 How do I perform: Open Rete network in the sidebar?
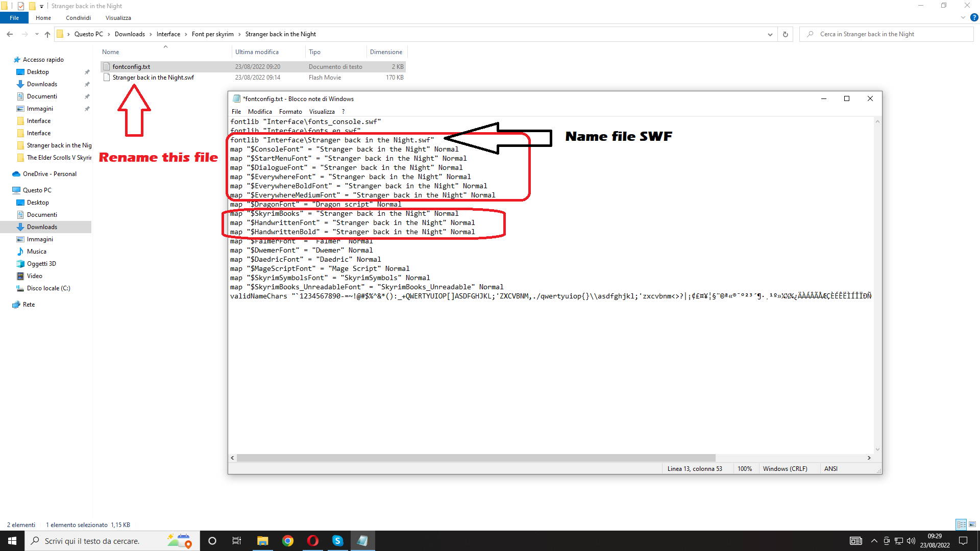(29, 305)
